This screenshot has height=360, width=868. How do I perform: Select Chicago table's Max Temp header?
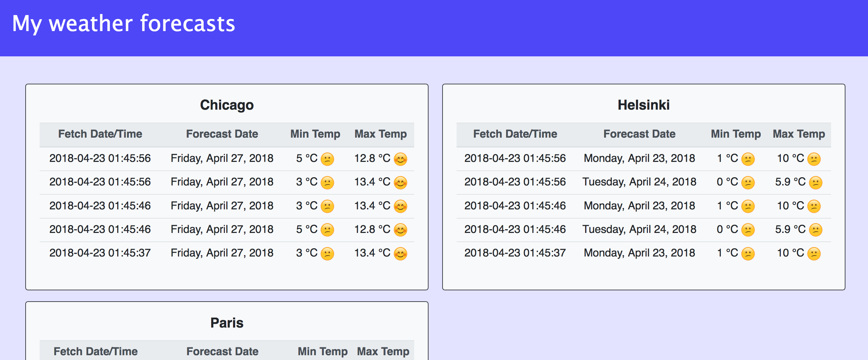[x=381, y=134]
